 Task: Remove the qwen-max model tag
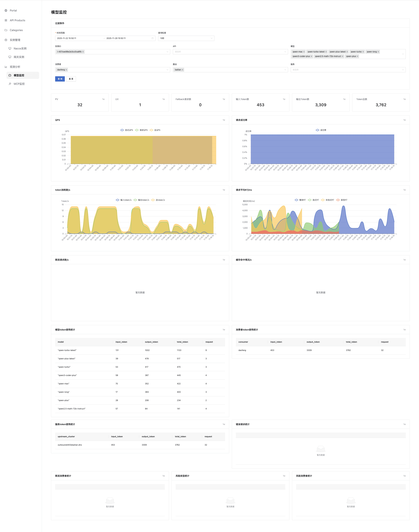304,52
